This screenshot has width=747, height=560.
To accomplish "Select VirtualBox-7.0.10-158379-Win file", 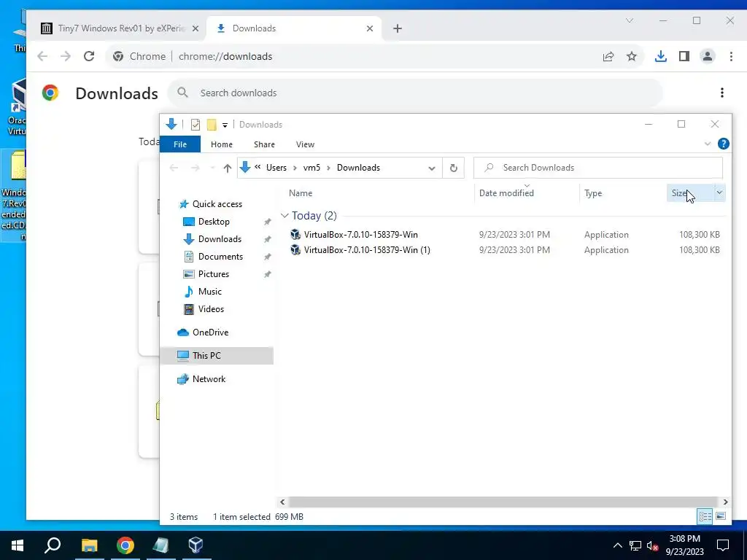I will (x=360, y=235).
